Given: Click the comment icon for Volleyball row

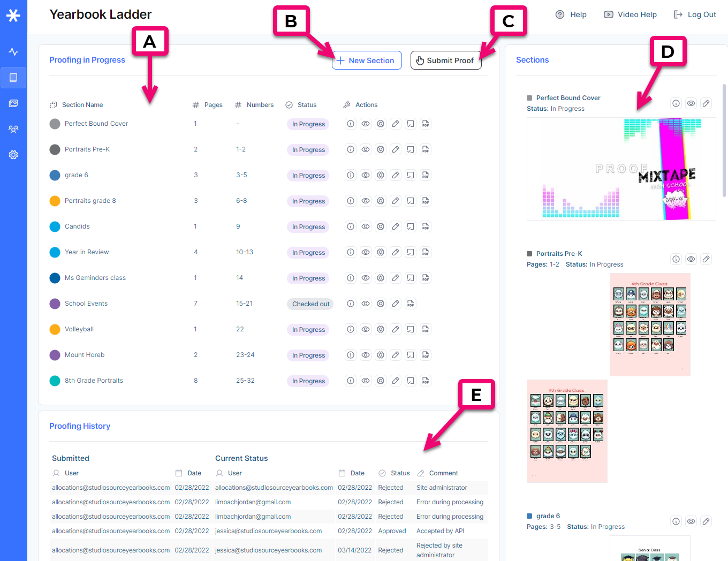Looking at the screenshot, I should (411, 329).
